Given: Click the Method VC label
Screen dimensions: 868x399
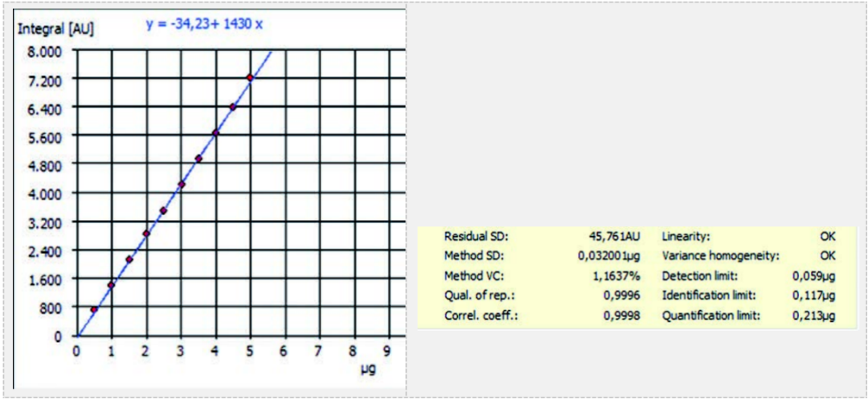Looking at the screenshot, I should click(474, 276).
